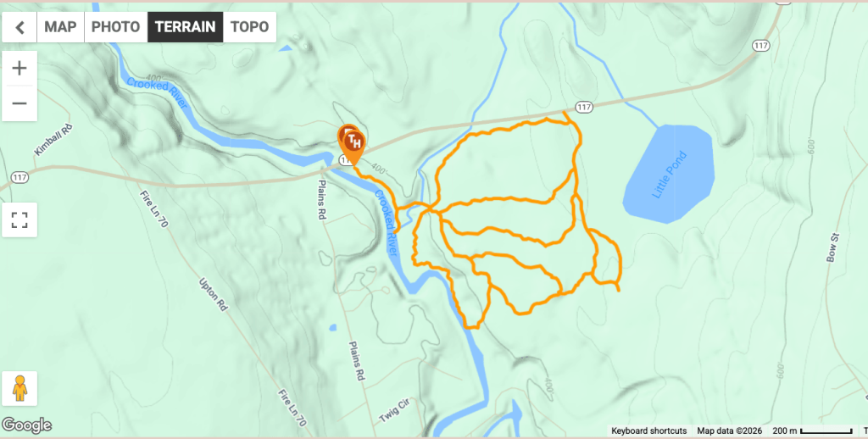Click the Kimball Rd label
The width and height of the screenshot is (868, 439).
(x=53, y=140)
